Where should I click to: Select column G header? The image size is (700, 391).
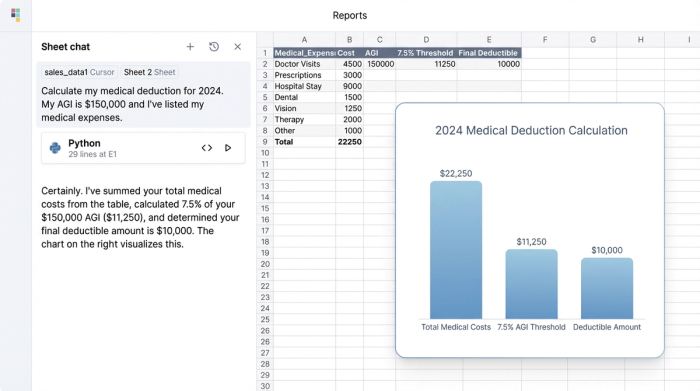pyautogui.click(x=593, y=40)
